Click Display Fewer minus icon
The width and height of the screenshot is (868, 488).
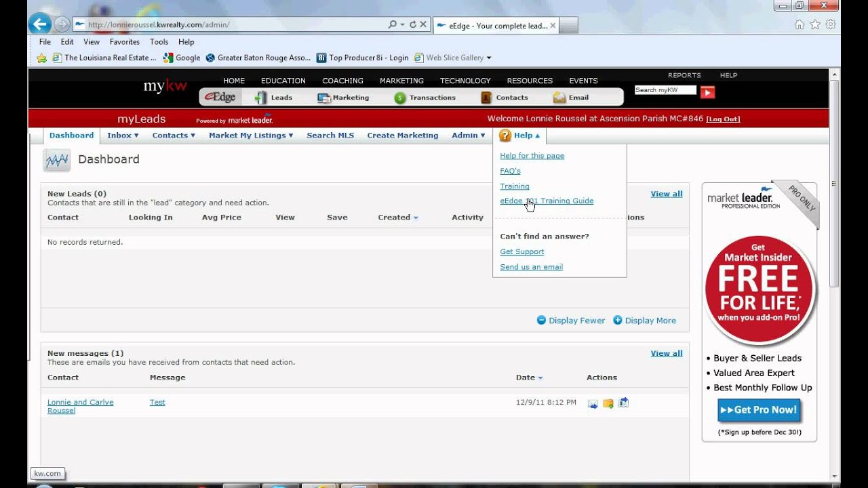tap(541, 320)
